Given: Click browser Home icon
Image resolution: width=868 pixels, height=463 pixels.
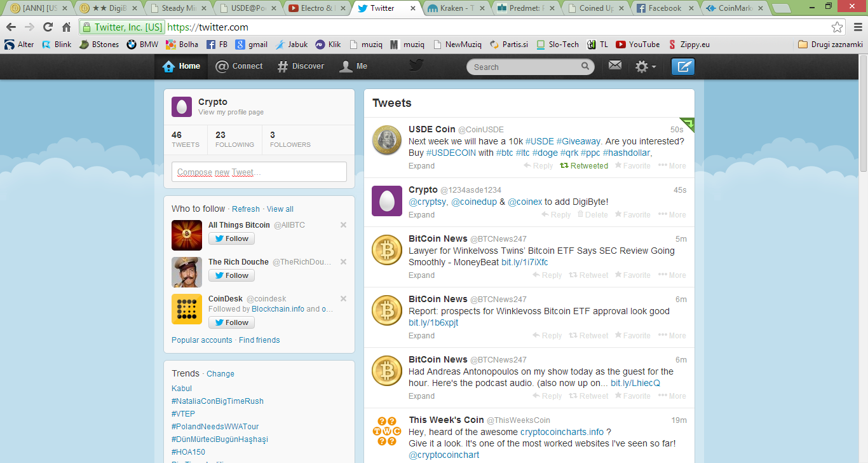Looking at the screenshot, I should click(x=67, y=27).
